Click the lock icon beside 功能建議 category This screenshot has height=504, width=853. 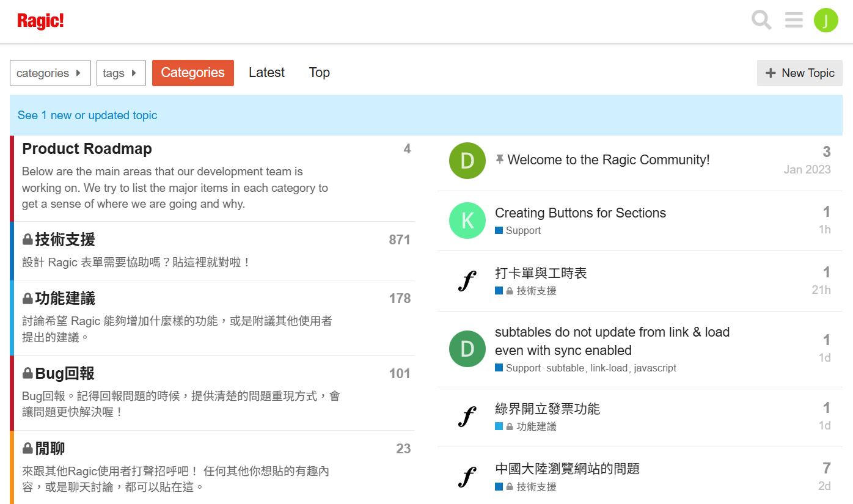click(27, 299)
